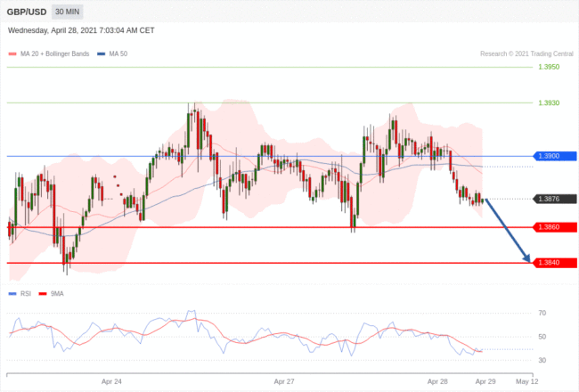The height and width of the screenshot is (392, 579).
Task: Click the Apr 29 date axis label
Action: pos(485,381)
